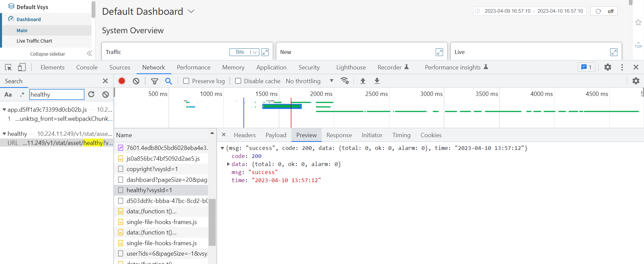
Task: Open network conditions Wi-Fi icon
Action: click(344, 81)
